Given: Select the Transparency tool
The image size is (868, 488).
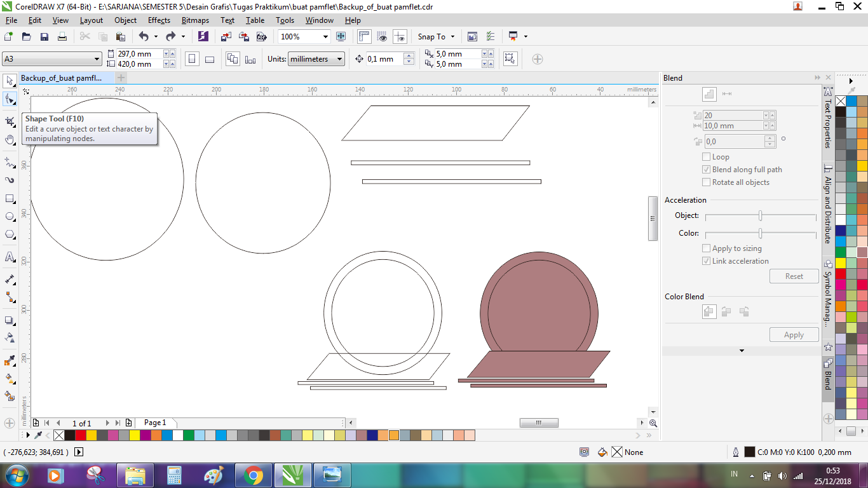Looking at the screenshot, I should [x=10, y=337].
